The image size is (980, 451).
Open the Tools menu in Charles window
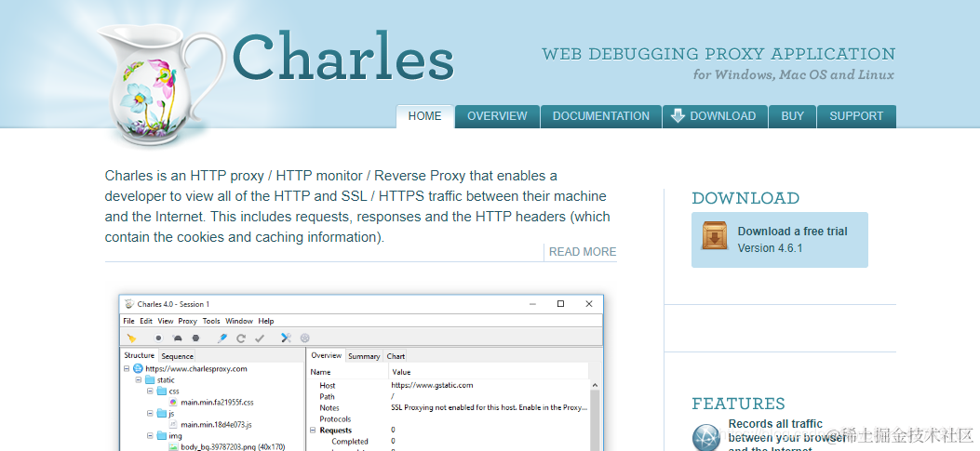[211, 321]
